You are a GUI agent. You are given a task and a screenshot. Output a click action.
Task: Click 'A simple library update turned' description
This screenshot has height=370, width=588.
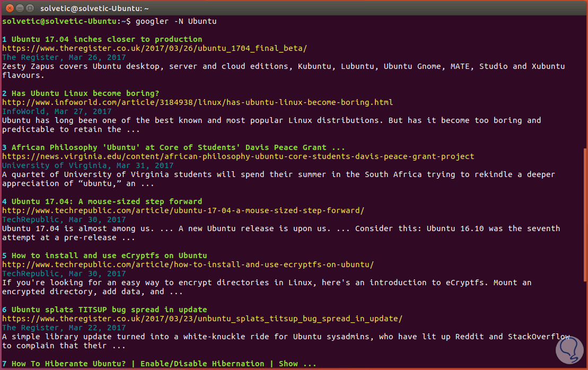click(x=286, y=341)
